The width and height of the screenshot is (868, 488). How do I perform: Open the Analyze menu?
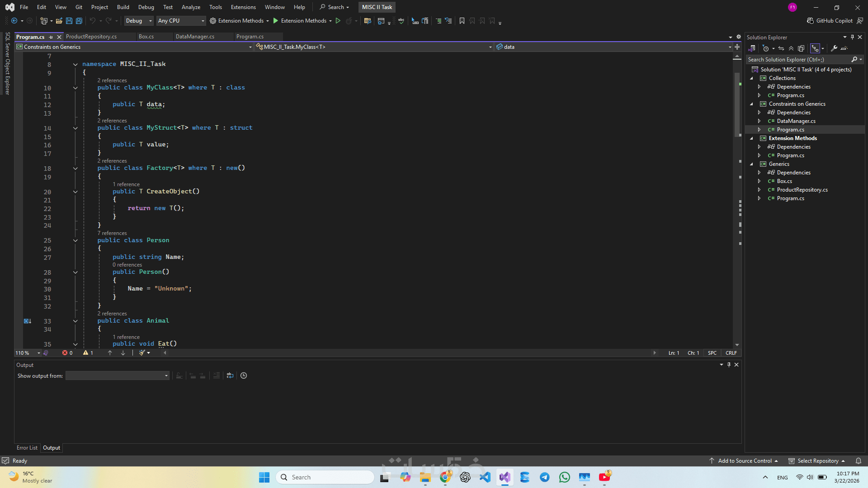click(x=191, y=7)
